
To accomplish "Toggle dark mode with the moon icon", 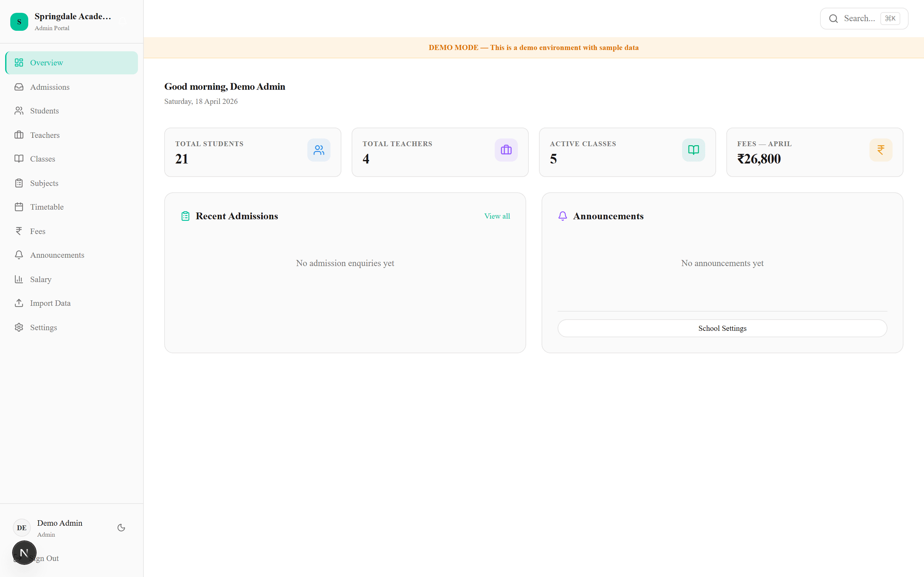I will [x=121, y=527].
